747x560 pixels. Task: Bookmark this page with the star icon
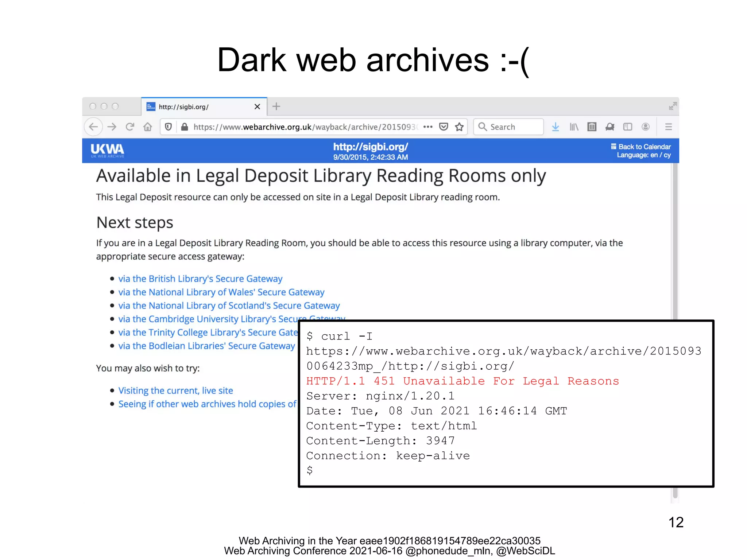click(459, 127)
